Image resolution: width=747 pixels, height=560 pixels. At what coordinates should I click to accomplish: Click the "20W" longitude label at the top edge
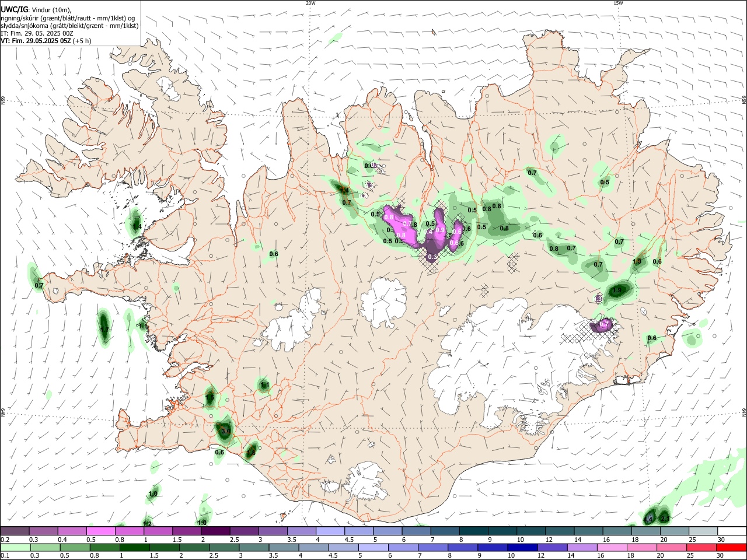[310, 3]
